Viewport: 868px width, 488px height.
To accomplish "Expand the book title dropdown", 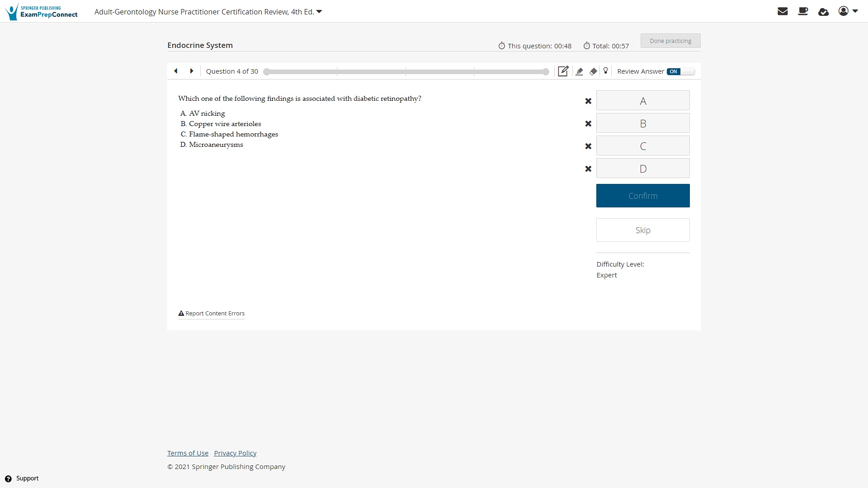I will pos(319,12).
